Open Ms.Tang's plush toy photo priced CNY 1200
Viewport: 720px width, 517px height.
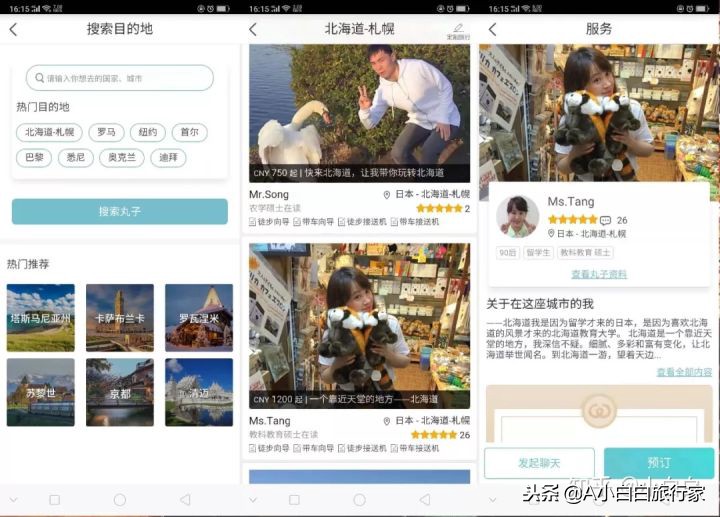pyautogui.click(x=360, y=326)
